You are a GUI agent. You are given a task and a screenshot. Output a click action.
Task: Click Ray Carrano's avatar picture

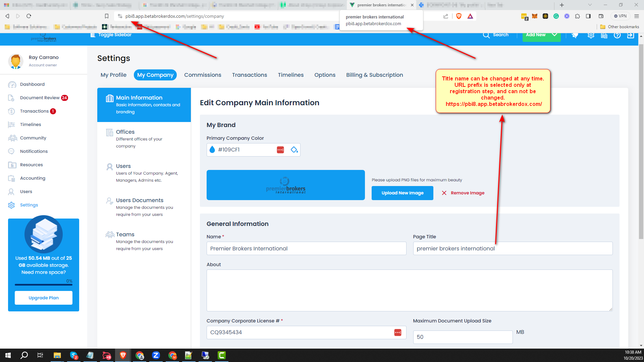click(16, 61)
